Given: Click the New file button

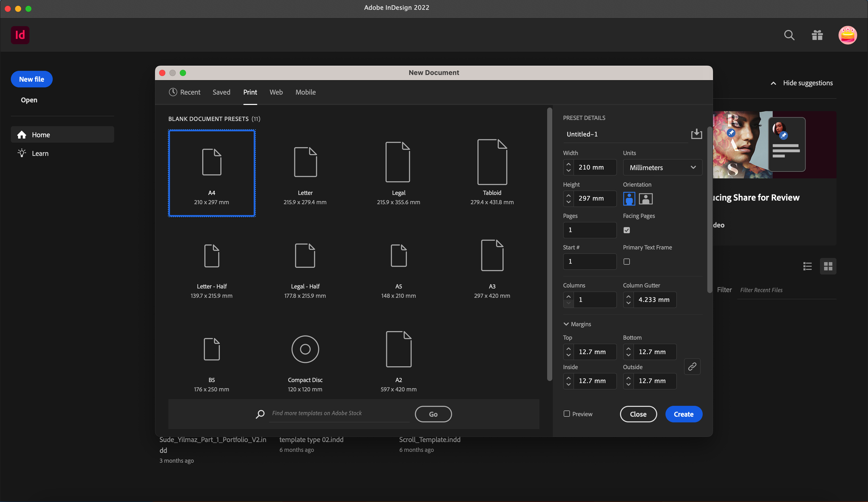Looking at the screenshot, I should click(32, 79).
